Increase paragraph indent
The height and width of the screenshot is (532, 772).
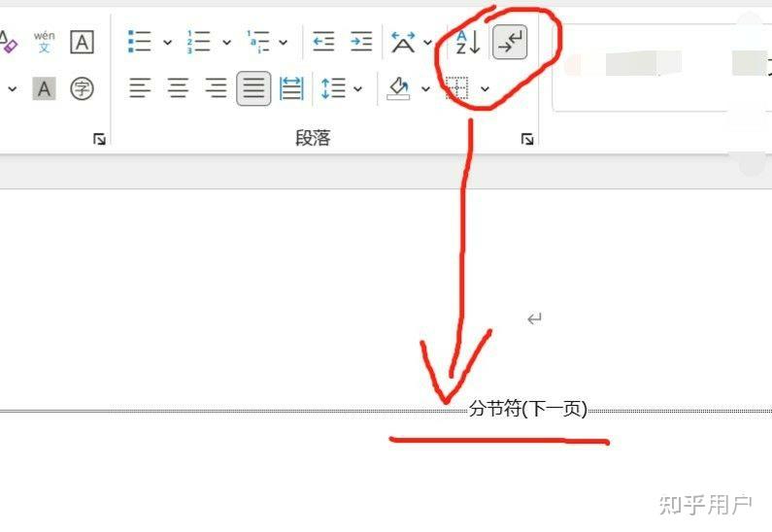[x=361, y=42]
